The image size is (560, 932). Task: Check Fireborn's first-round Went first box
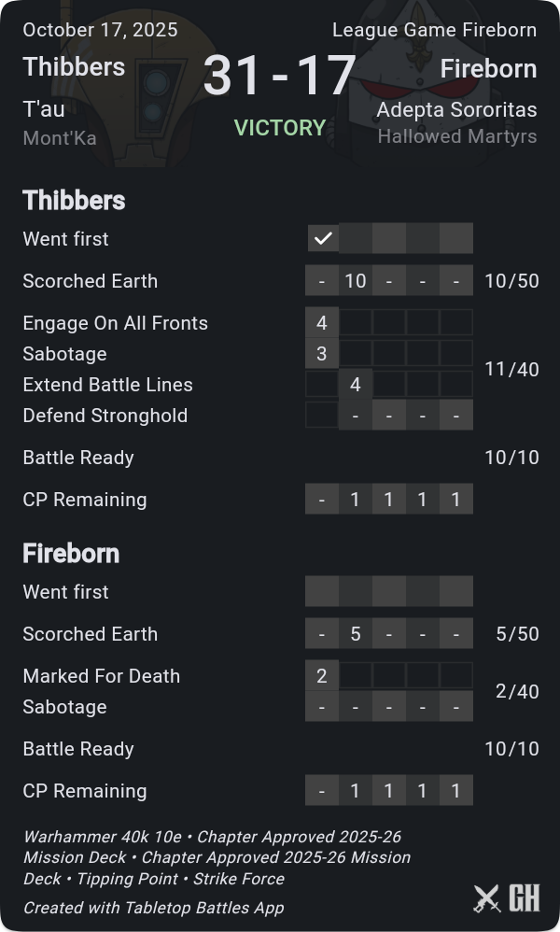[322, 591]
